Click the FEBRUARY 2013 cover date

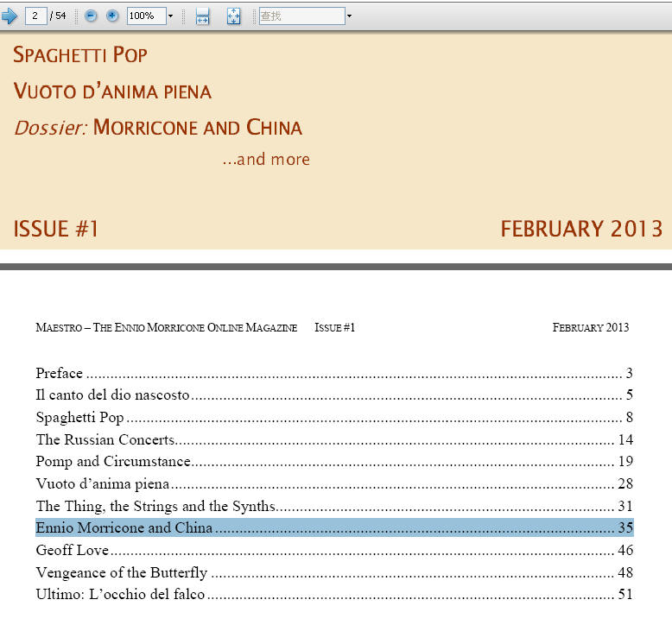(581, 229)
